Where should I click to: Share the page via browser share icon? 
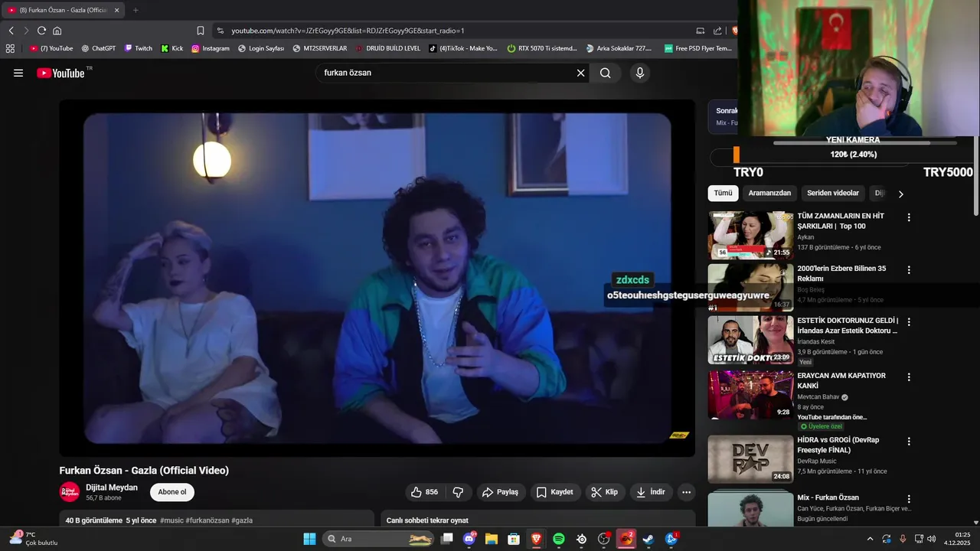[717, 31]
